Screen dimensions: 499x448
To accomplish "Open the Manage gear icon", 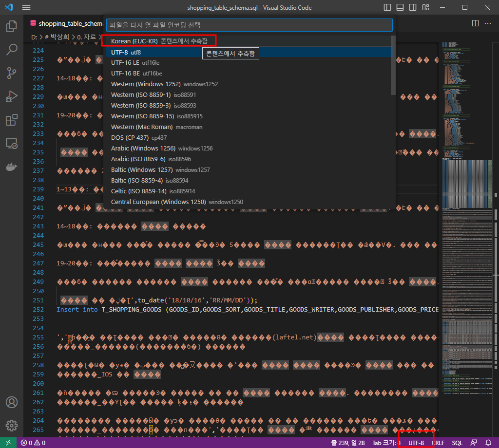I will tap(12, 426).
